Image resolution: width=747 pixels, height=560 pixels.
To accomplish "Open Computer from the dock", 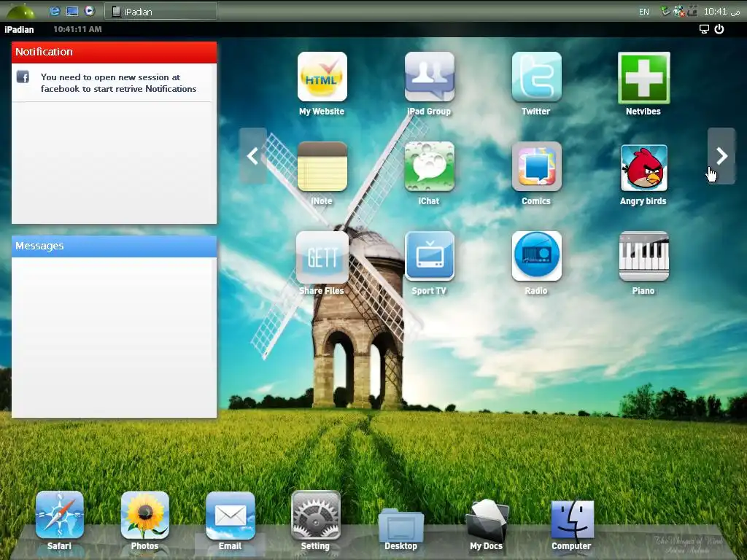I will click(x=572, y=519).
